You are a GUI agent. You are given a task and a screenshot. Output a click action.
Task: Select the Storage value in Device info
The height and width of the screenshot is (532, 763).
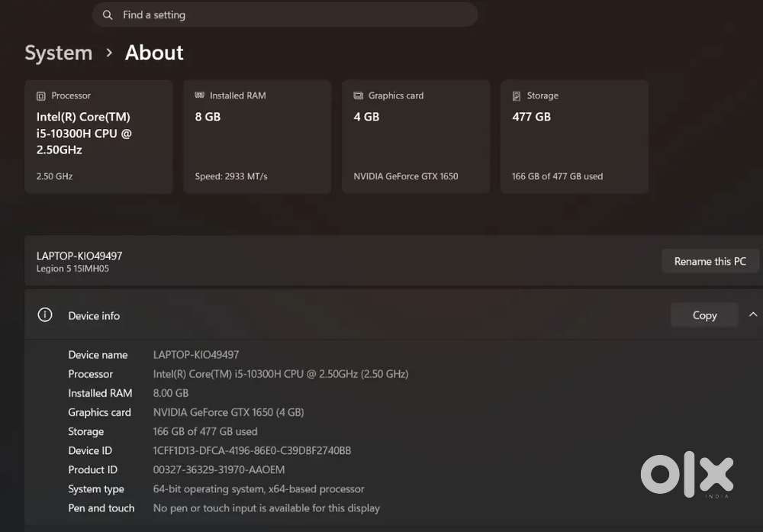point(205,431)
